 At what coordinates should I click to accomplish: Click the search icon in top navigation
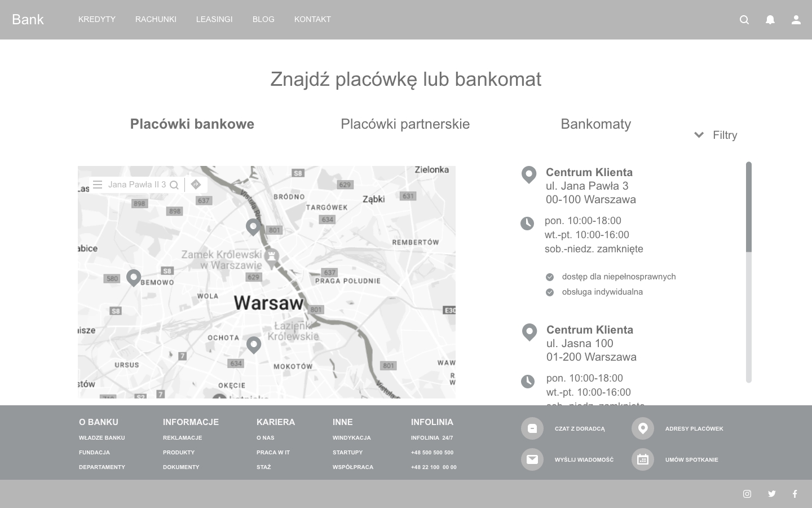744,20
